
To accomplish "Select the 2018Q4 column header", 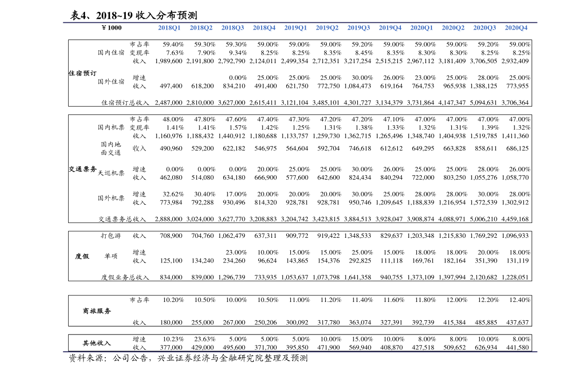I will coord(264,28).
